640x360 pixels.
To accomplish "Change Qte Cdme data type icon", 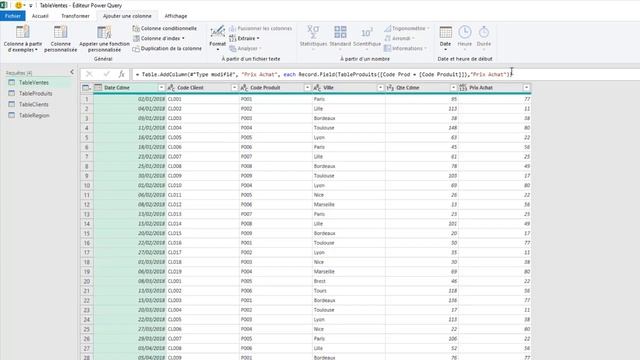I will point(390,88).
